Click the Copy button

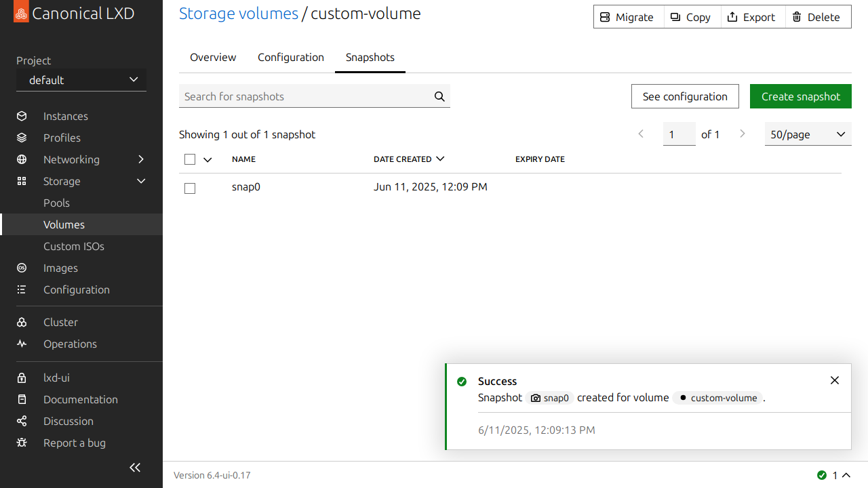(x=691, y=17)
